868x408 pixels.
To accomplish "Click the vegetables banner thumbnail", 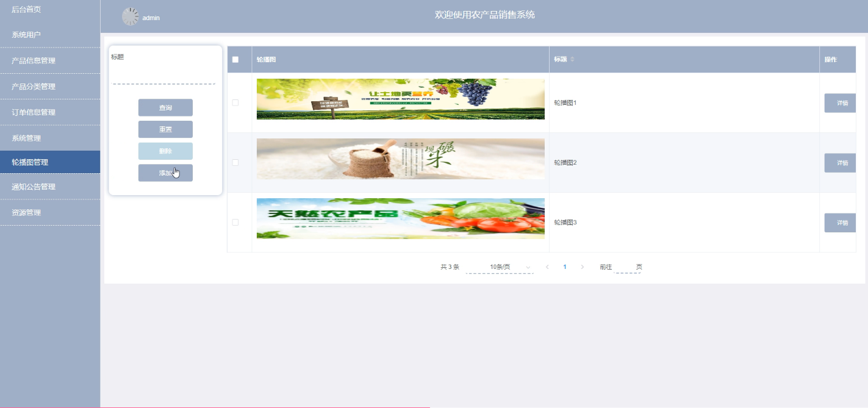I will click(401, 218).
